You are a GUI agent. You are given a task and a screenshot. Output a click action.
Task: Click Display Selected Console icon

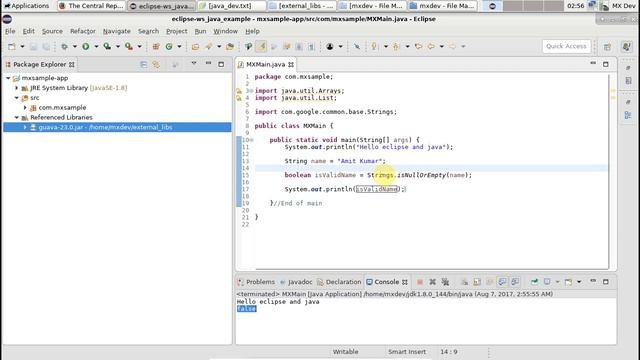(547, 282)
